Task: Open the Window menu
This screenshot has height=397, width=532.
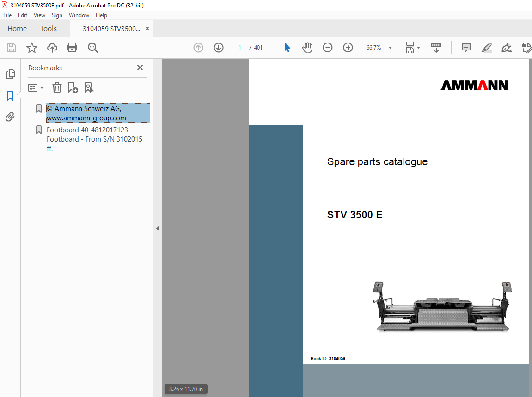Action: point(79,15)
